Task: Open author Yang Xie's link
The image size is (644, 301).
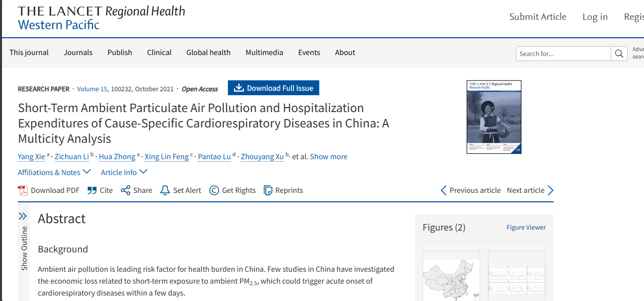Action: pos(31,157)
